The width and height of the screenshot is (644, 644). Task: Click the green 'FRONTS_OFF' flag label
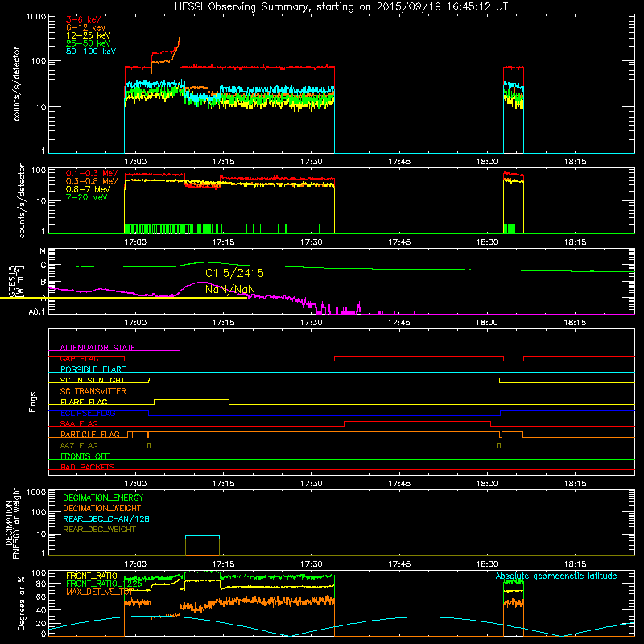tap(85, 456)
